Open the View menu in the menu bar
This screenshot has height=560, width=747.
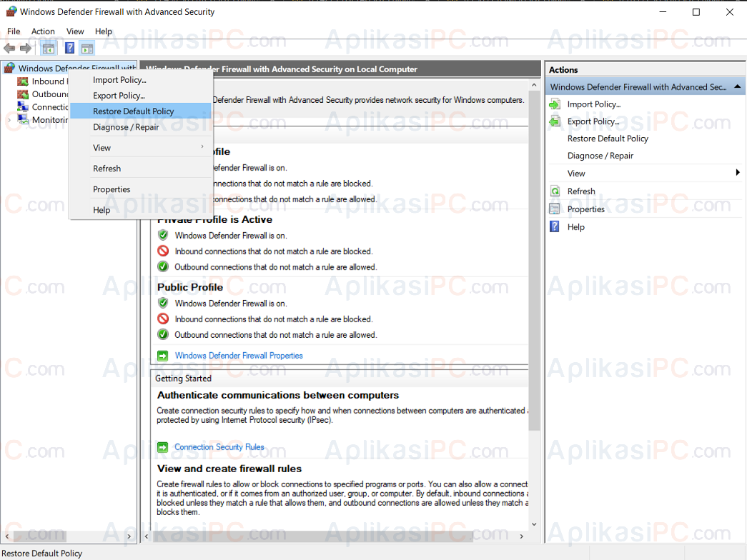(x=75, y=31)
